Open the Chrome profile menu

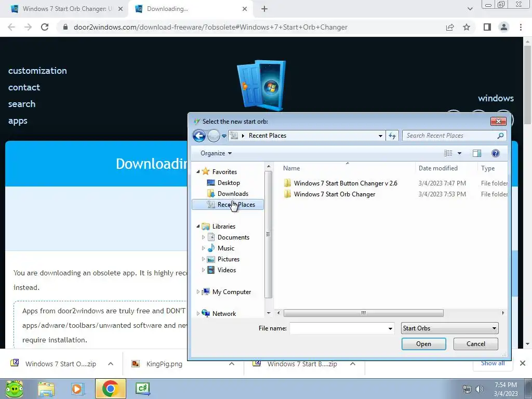click(x=504, y=27)
